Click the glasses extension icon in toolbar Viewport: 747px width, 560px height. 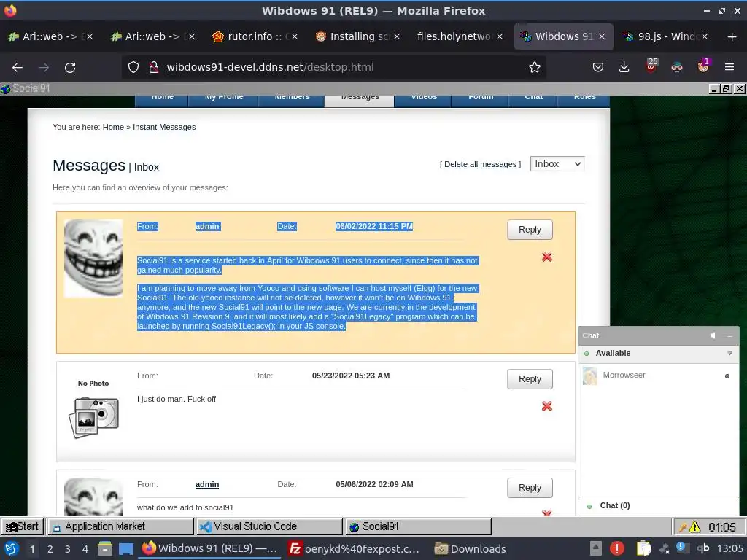(x=677, y=68)
